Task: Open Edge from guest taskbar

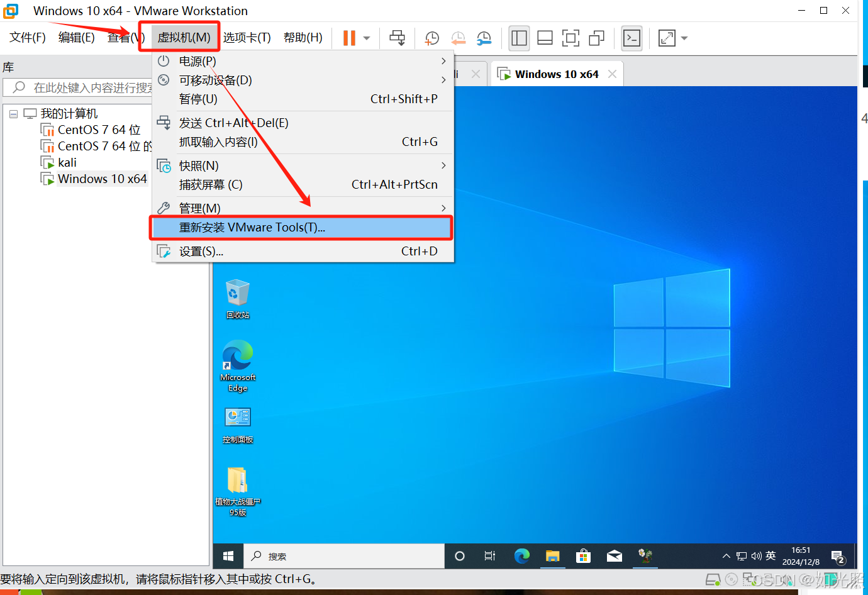Action: pyautogui.click(x=521, y=556)
